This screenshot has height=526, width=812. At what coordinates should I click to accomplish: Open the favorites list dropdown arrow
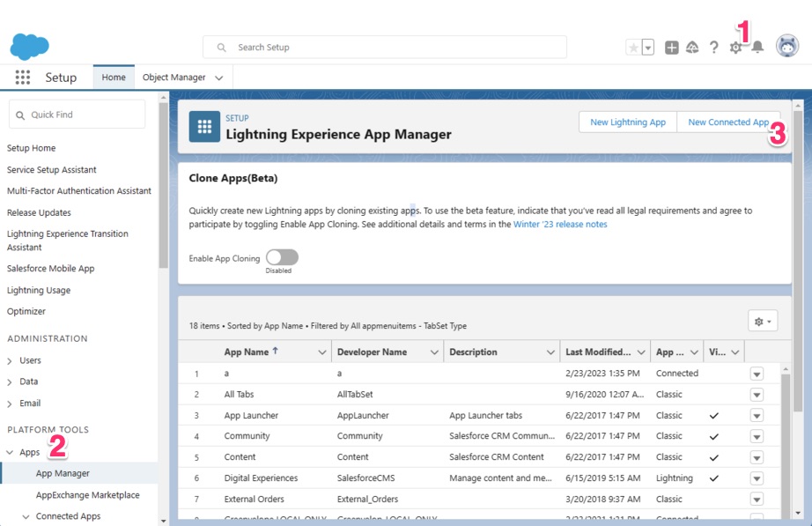(x=648, y=48)
